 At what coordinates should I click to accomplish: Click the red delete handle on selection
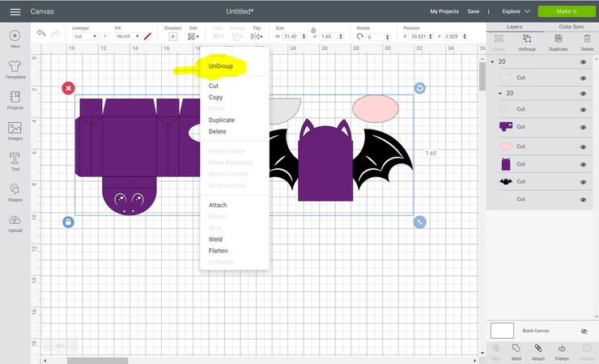pyautogui.click(x=68, y=87)
